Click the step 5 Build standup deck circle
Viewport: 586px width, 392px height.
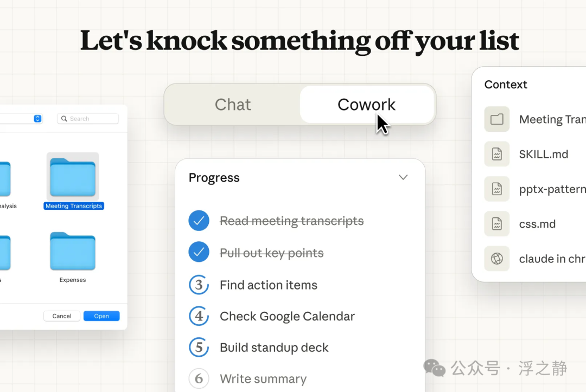199,348
